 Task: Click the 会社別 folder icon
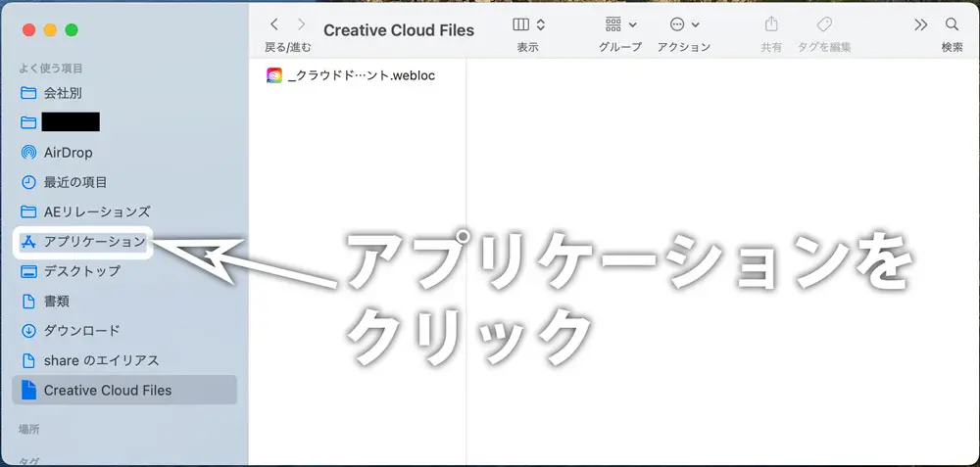pos(28,93)
